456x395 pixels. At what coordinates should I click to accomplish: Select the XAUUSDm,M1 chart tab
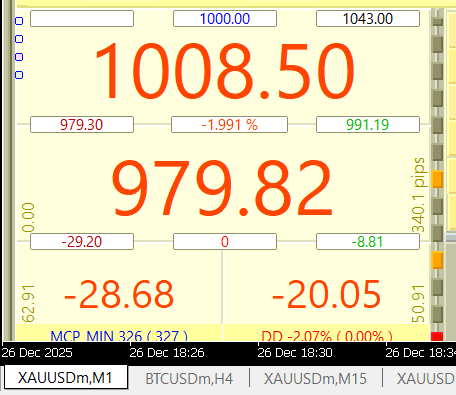[66, 377]
